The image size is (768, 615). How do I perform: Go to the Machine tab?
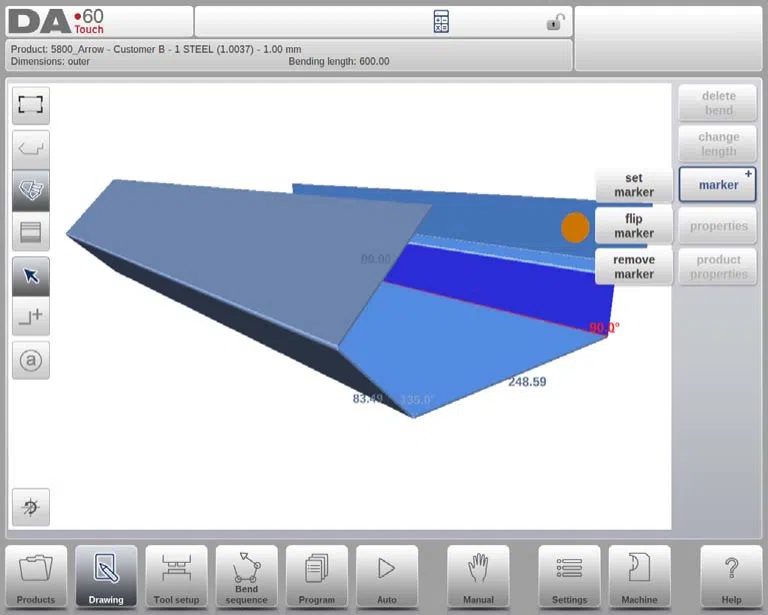click(x=639, y=577)
